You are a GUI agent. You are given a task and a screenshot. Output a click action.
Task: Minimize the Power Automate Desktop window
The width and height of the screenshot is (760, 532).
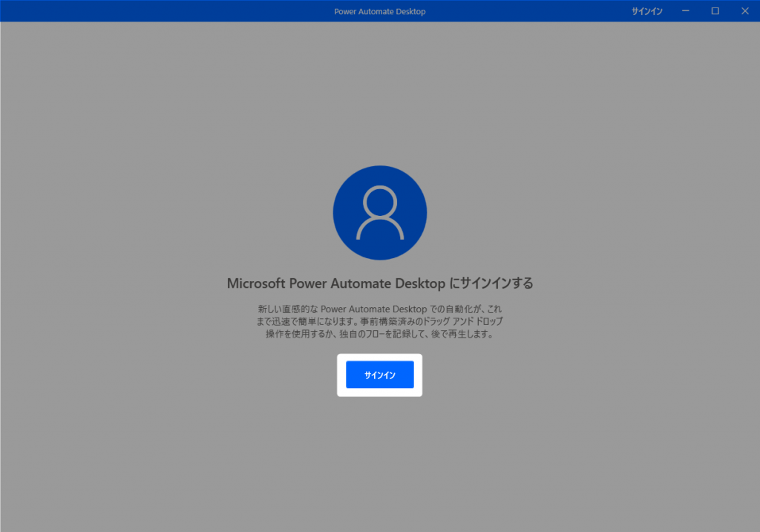[x=685, y=10]
